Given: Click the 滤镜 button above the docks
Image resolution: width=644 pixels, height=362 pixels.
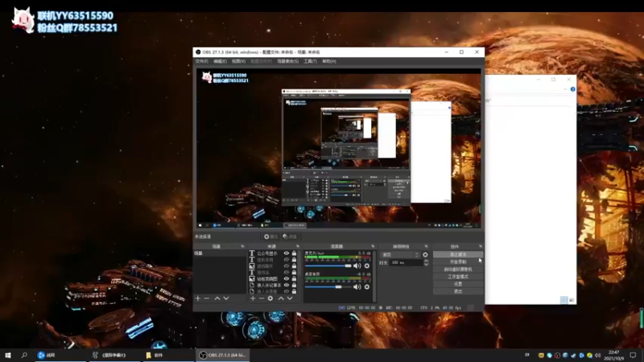Looking at the screenshot, I should (x=290, y=237).
